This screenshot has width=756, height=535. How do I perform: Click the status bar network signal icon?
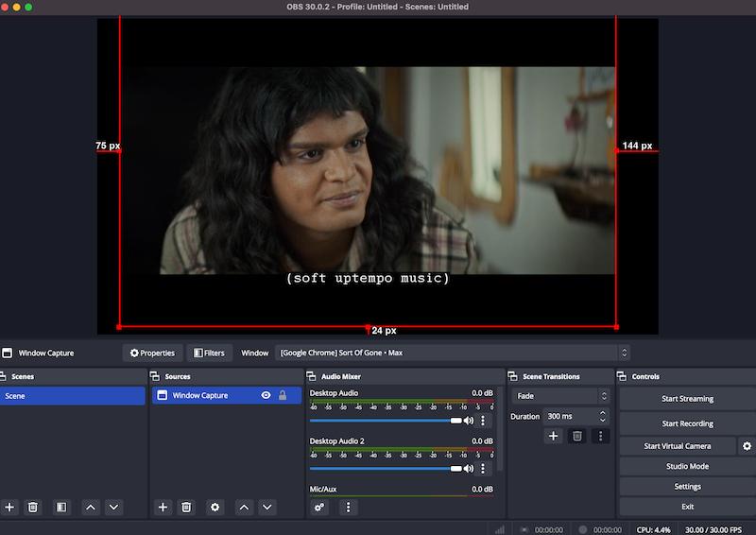[x=500, y=529]
